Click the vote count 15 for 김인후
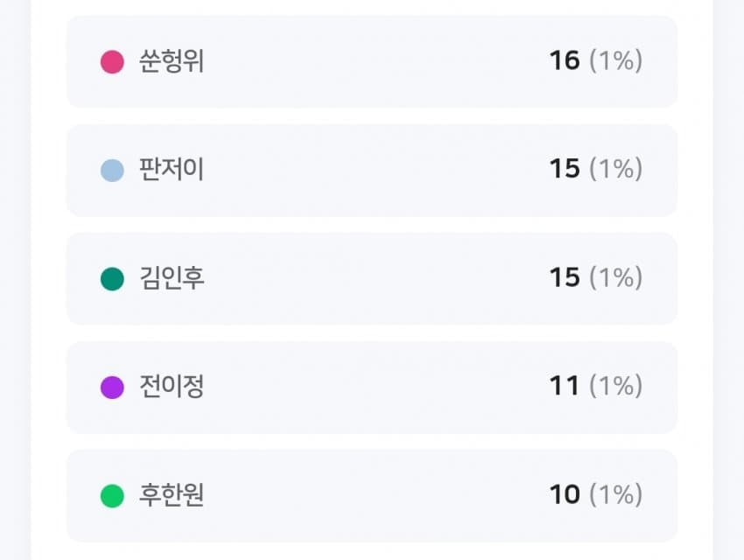Viewport: 744px width, 560px height. [x=565, y=278]
